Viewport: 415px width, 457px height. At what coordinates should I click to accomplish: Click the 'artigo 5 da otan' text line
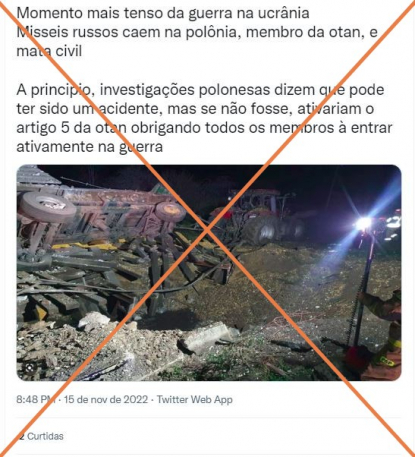point(204,128)
